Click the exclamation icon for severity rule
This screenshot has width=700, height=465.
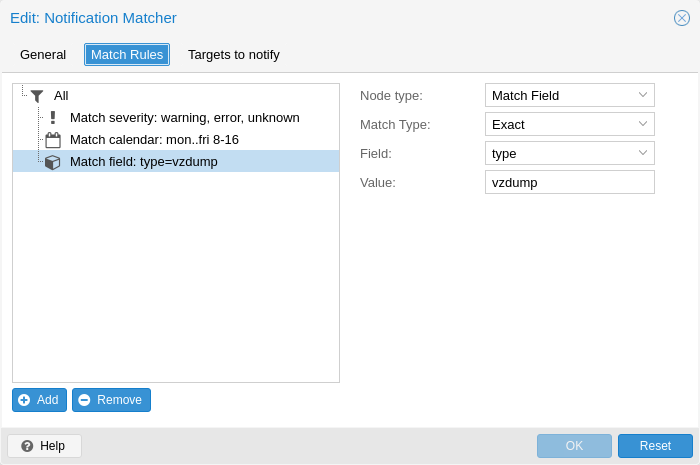52,118
